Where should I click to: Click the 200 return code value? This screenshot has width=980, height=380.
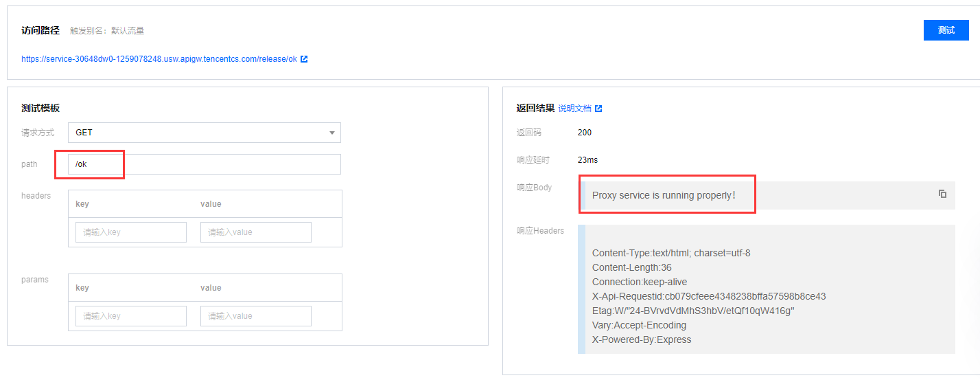point(585,133)
